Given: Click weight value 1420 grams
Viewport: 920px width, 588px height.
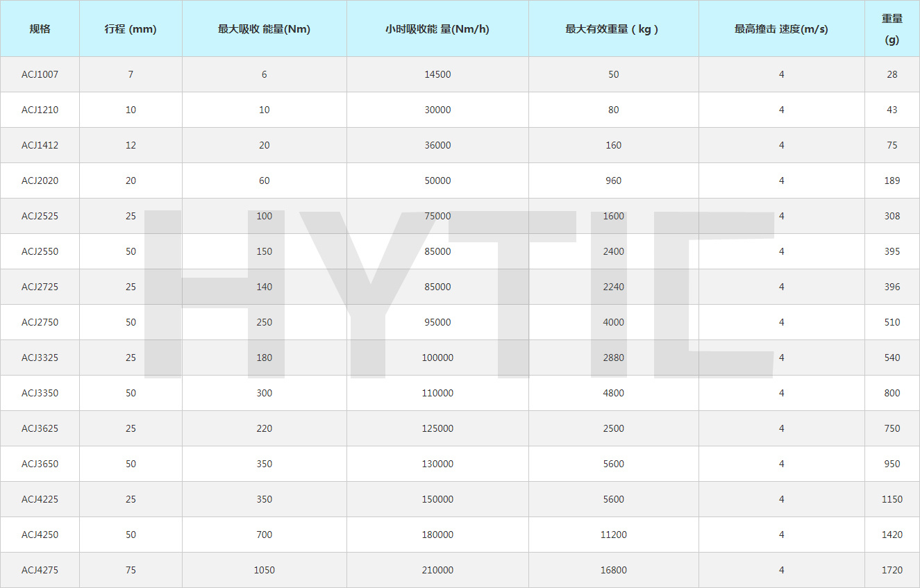Looking at the screenshot, I should 892,535.
